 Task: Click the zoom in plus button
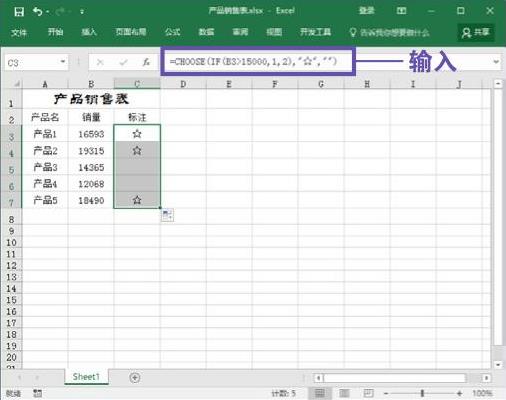459,394
